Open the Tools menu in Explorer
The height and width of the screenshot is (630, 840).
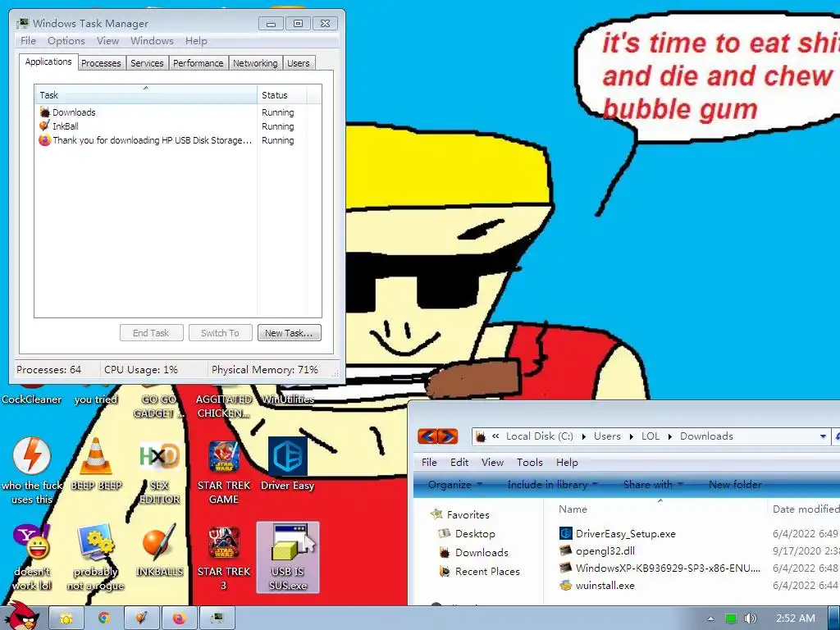pos(530,463)
